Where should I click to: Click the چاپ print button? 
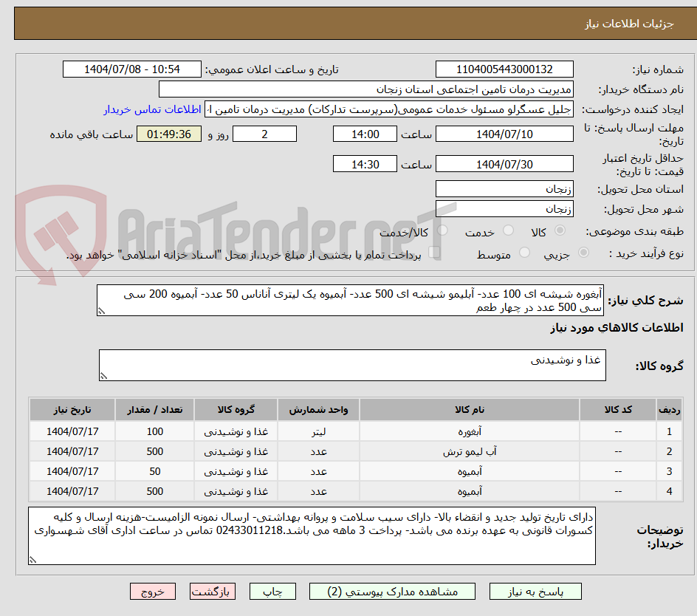(272, 591)
